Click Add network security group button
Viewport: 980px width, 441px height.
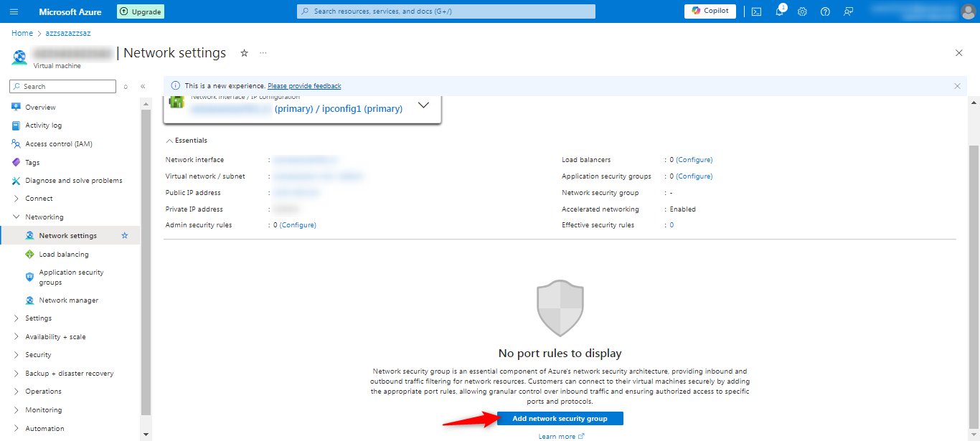pyautogui.click(x=560, y=419)
